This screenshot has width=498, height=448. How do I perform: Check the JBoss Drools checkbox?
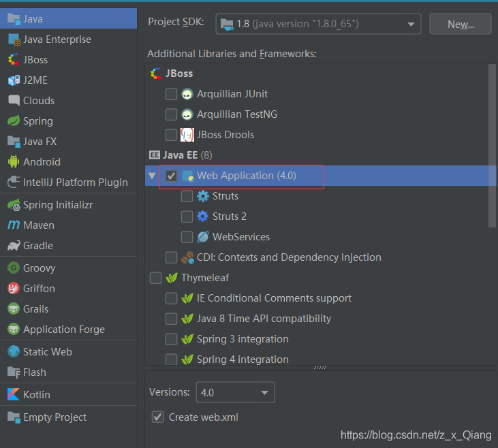[171, 135]
